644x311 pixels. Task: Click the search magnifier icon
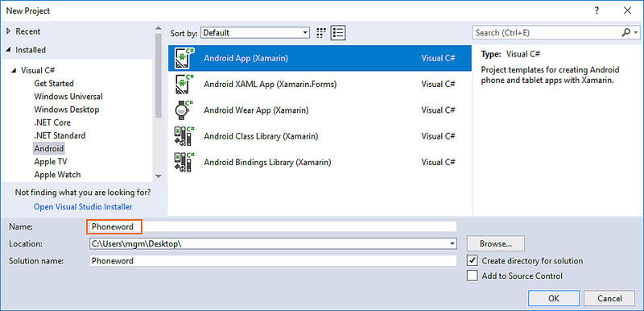pyautogui.click(x=626, y=32)
